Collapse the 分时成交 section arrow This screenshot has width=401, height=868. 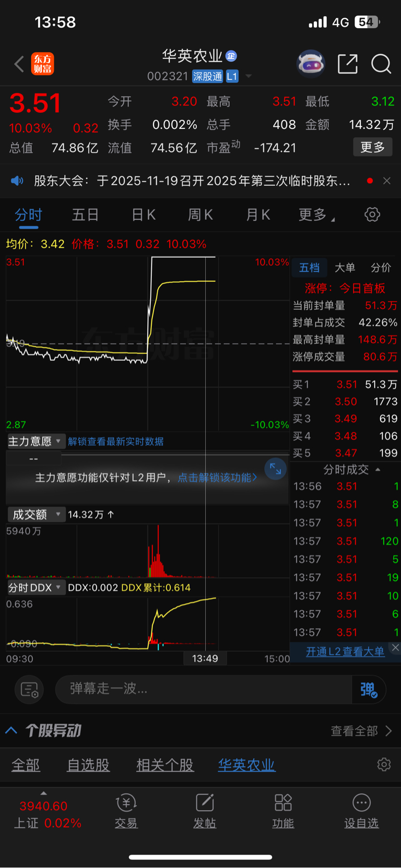378,469
